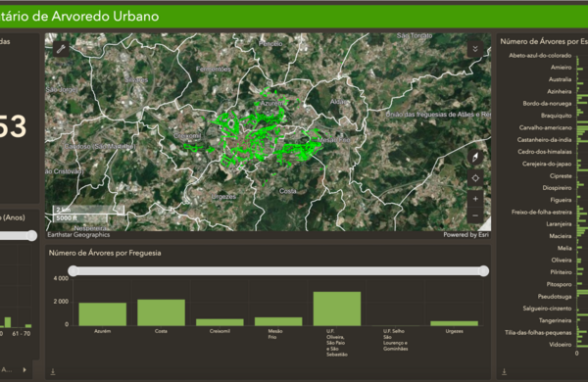Download the tree species chart data
This screenshot has width=588, height=382.
[x=505, y=371]
